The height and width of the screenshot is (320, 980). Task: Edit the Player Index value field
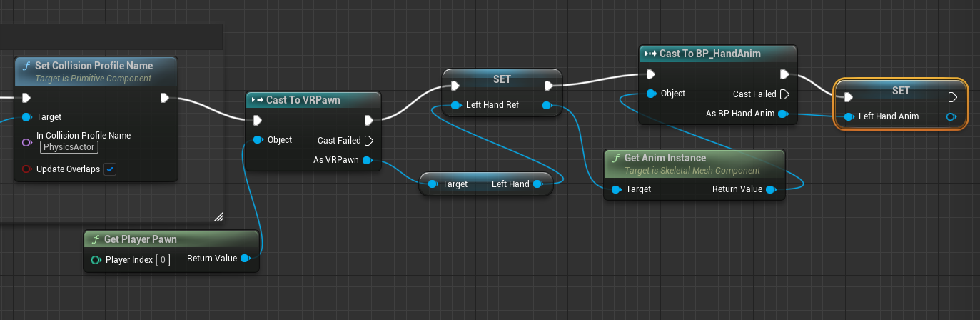[163, 260]
